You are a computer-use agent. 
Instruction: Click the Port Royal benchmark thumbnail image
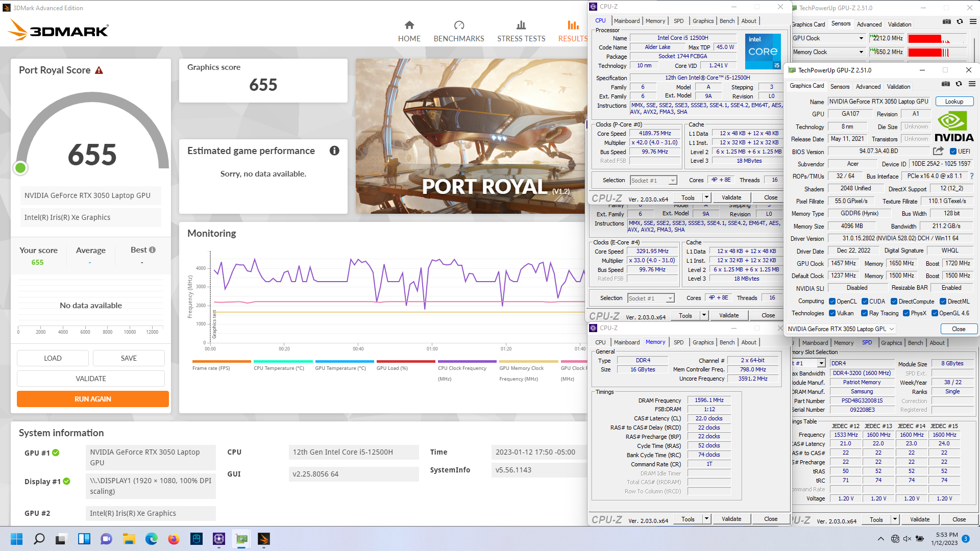(x=471, y=136)
